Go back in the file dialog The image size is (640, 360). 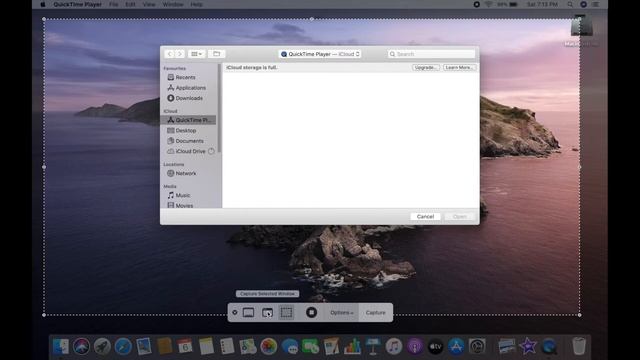point(170,54)
